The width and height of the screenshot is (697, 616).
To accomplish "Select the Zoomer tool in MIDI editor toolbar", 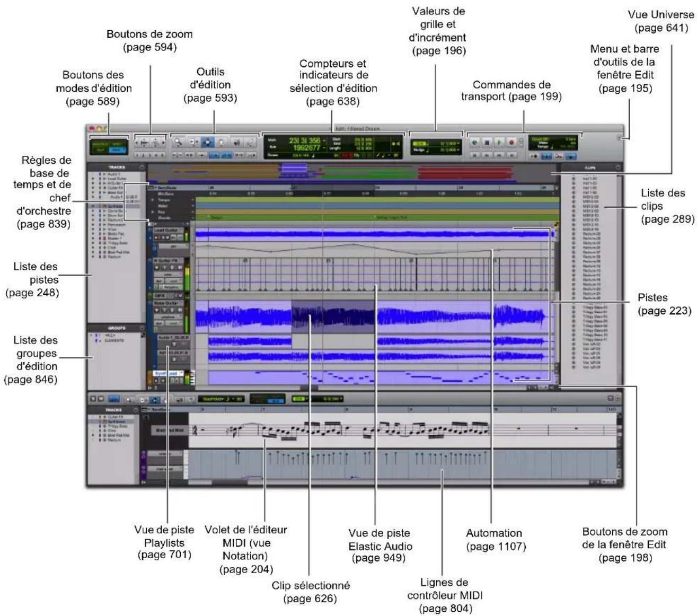I will tap(129, 399).
